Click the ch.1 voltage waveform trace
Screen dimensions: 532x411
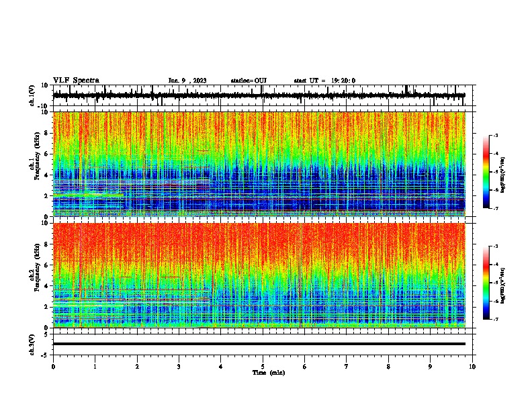259,95
